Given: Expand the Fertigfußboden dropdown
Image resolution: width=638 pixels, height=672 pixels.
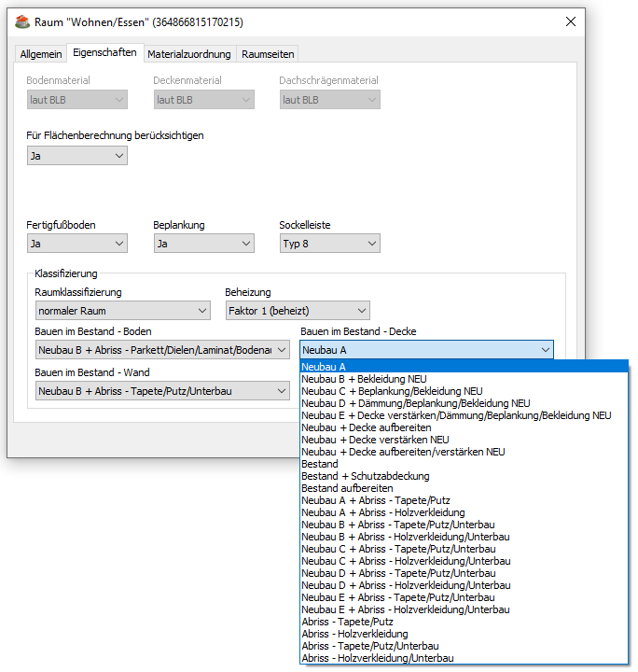Looking at the screenshot, I should [76, 244].
